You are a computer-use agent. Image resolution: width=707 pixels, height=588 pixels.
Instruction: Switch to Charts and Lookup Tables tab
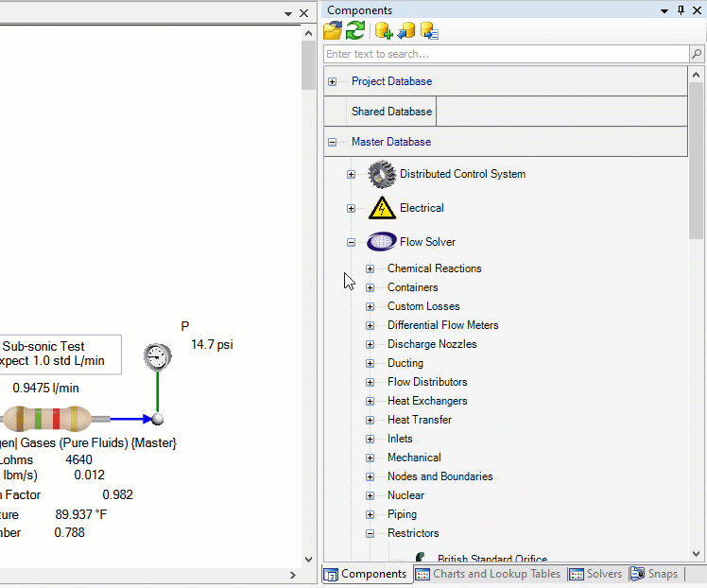[488, 574]
